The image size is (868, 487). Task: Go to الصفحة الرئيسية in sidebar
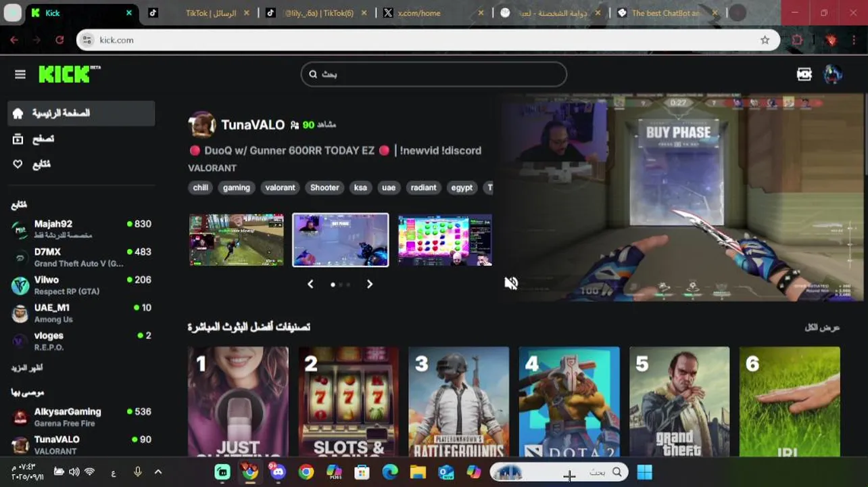pyautogui.click(x=82, y=113)
